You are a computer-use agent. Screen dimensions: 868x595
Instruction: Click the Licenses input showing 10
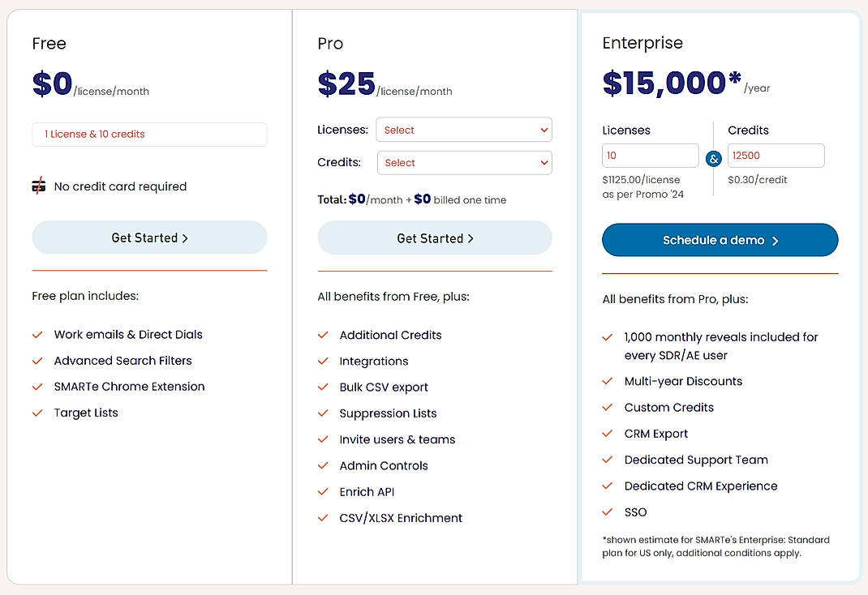point(650,155)
